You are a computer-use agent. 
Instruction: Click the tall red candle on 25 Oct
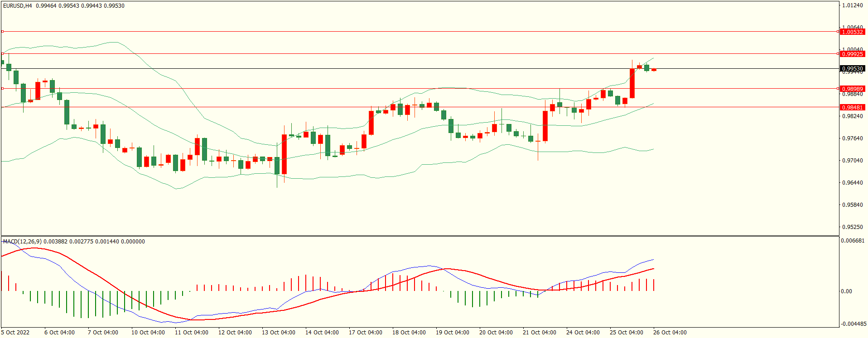(632, 83)
